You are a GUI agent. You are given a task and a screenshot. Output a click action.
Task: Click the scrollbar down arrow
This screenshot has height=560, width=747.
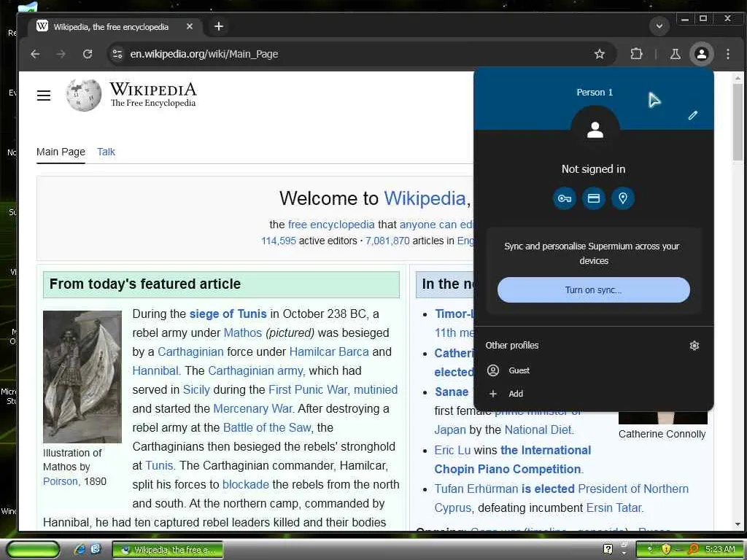point(738,524)
